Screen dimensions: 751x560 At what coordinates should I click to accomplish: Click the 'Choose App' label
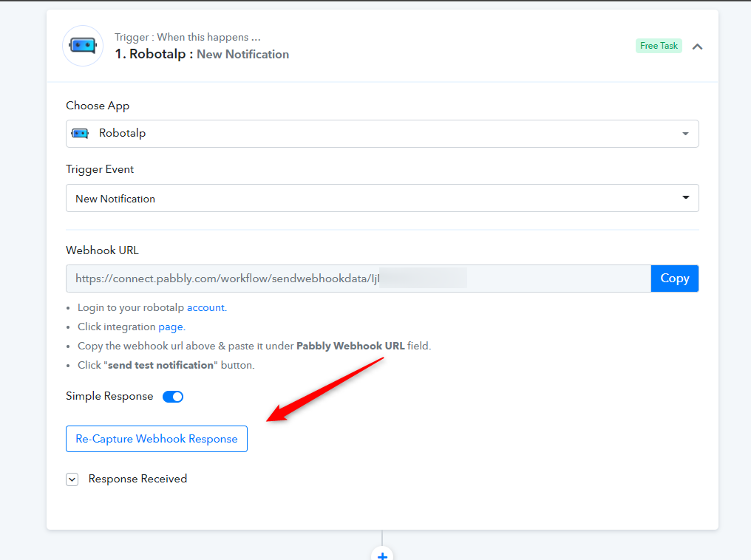[98, 106]
